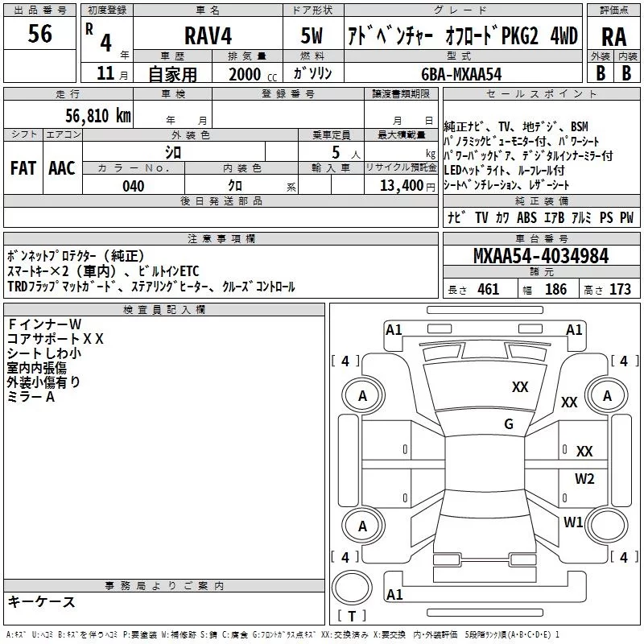Click sales point line "純正ナビ、TV、地デジ、BSM"
The height and width of the screenshot is (644, 644).
click(516, 126)
